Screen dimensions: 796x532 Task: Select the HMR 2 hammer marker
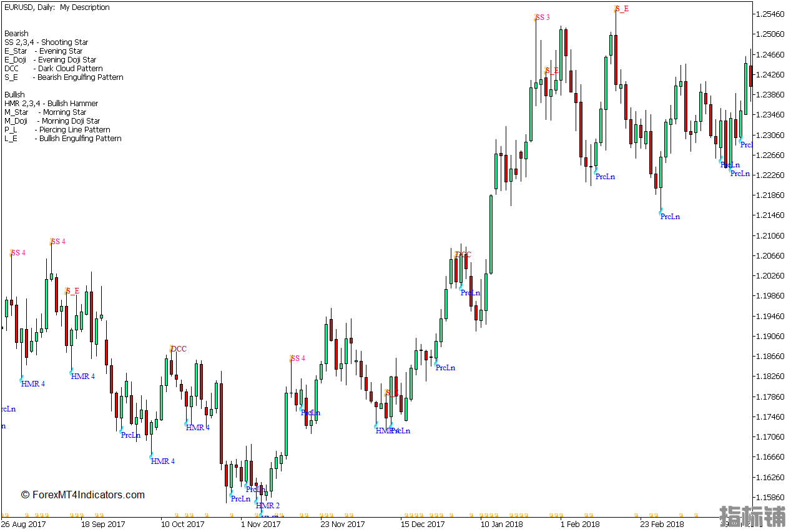point(268,506)
